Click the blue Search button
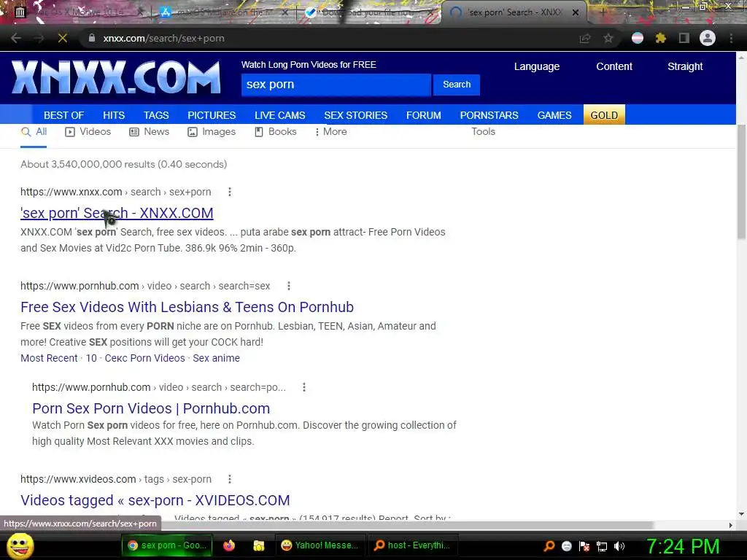 click(457, 85)
